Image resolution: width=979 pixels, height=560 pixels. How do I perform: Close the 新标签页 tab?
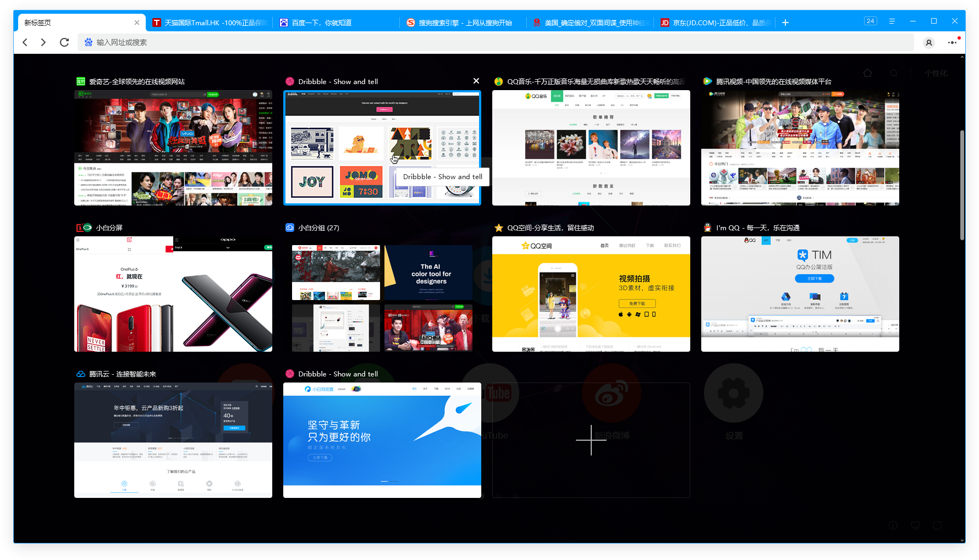tap(137, 23)
